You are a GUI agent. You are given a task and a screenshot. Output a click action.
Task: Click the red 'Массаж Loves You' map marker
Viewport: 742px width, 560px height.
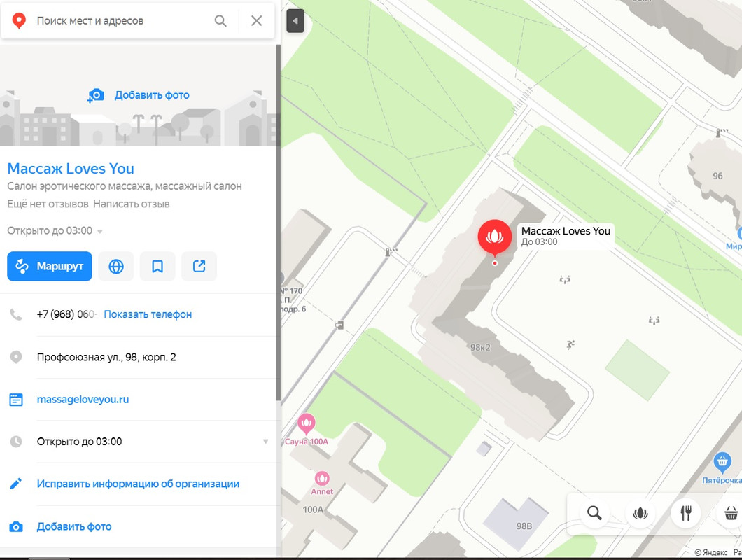[x=494, y=237]
